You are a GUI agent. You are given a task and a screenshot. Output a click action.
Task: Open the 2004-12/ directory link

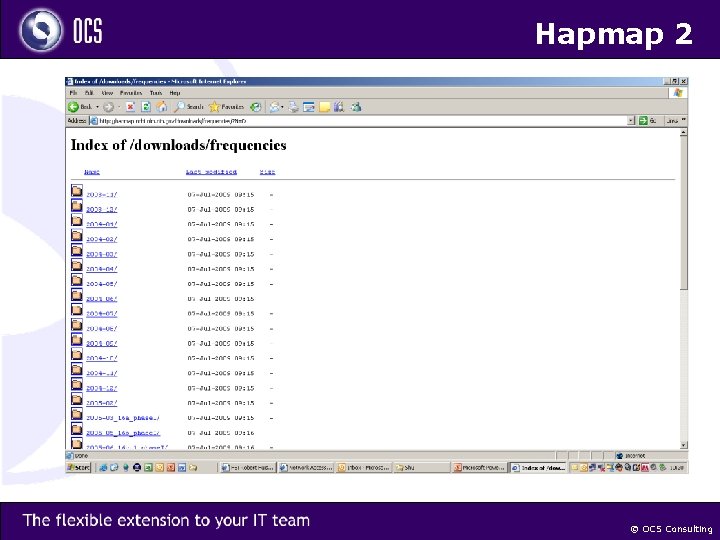[x=101, y=388]
